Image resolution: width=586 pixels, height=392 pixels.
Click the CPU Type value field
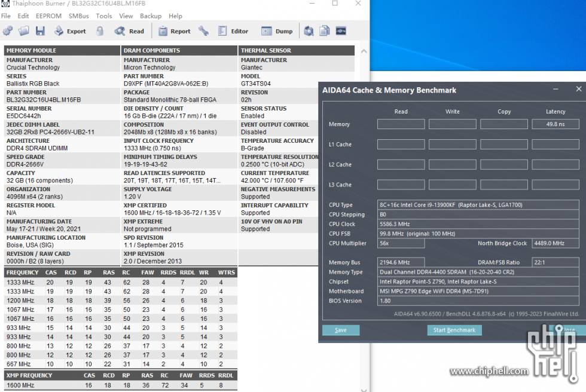[x=478, y=204]
